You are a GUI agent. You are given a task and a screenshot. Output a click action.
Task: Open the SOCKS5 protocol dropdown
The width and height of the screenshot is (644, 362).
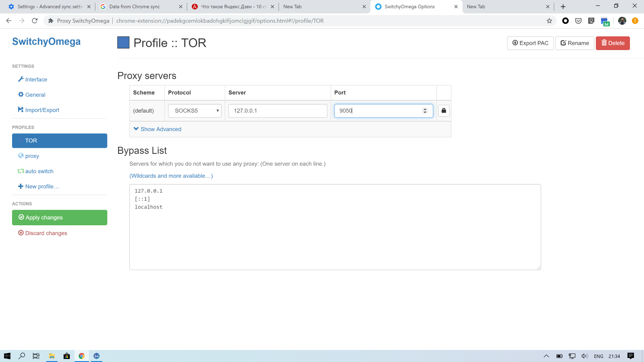pyautogui.click(x=195, y=111)
